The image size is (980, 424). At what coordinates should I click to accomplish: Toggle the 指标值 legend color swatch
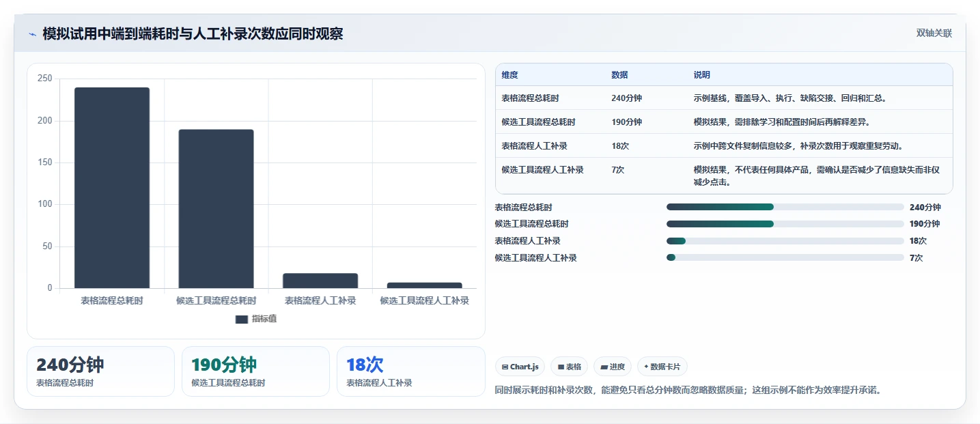coord(242,319)
